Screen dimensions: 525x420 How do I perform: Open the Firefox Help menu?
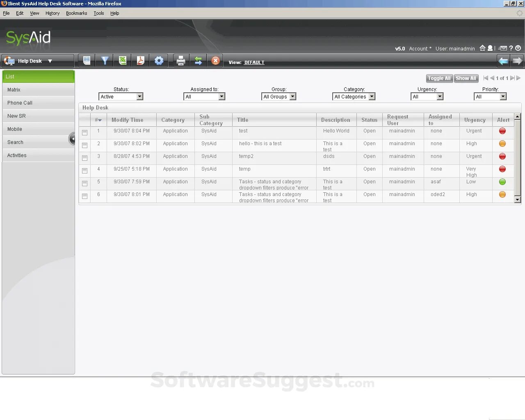coord(115,13)
